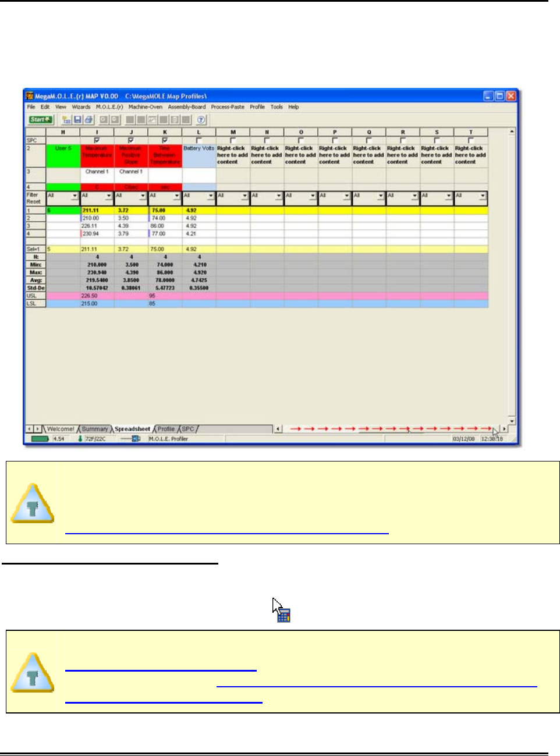Open the Wizards menu
The width and height of the screenshot is (560, 756).
(81, 107)
